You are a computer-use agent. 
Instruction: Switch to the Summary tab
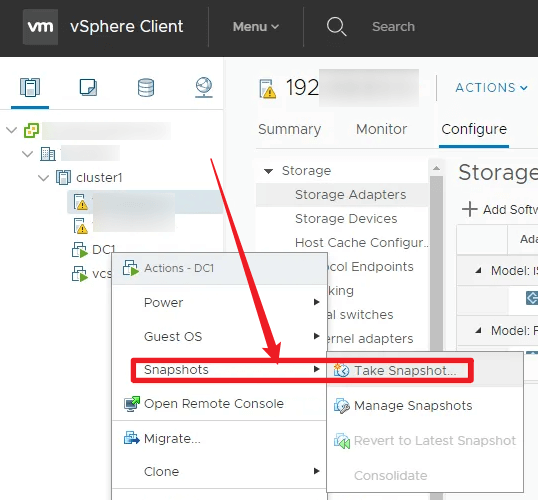point(290,129)
